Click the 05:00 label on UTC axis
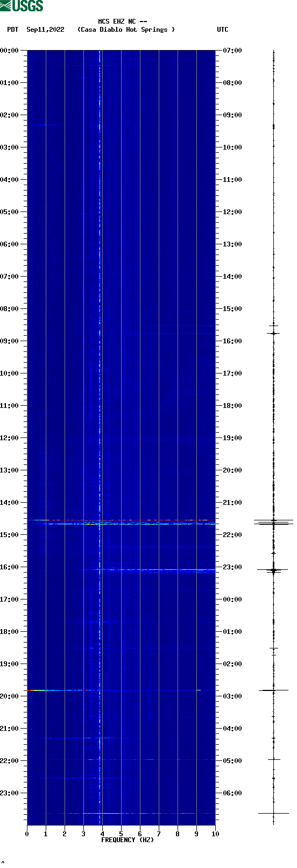This screenshot has width=297, height=868. [232, 761]
